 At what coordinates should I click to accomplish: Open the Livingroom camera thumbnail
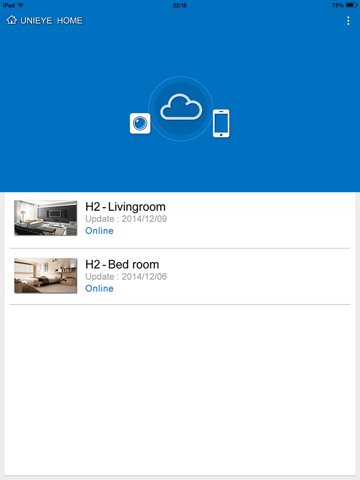46,218
